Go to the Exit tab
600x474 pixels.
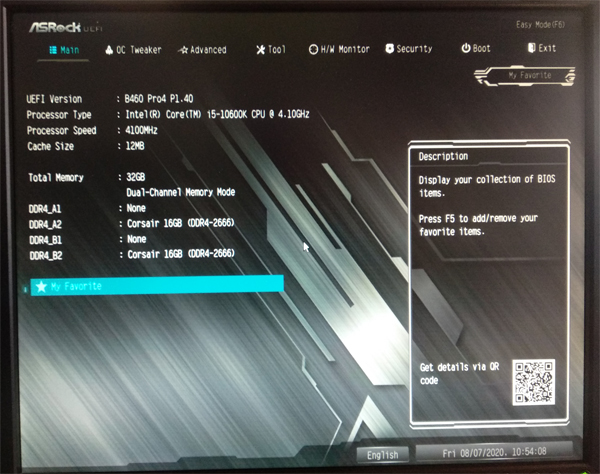coord(542,48)
